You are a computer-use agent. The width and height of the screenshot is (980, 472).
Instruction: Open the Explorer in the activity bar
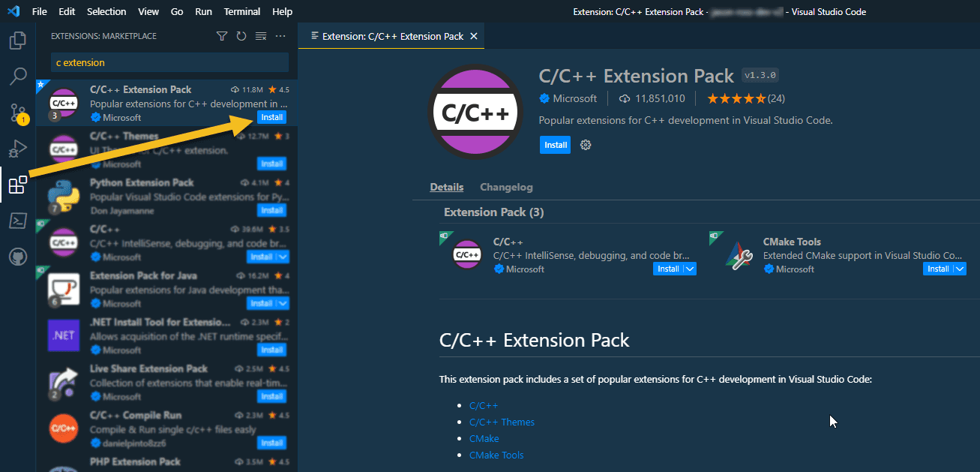point(16,40)
